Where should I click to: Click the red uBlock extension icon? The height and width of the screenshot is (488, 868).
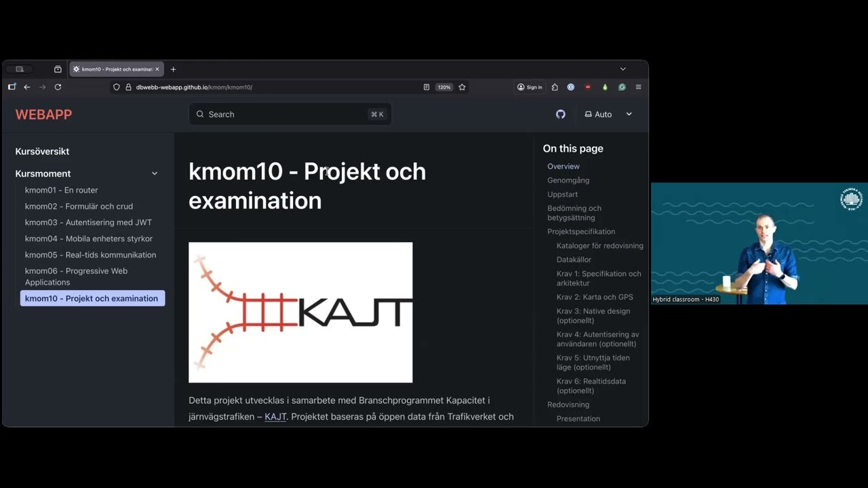tap(588, 87)
